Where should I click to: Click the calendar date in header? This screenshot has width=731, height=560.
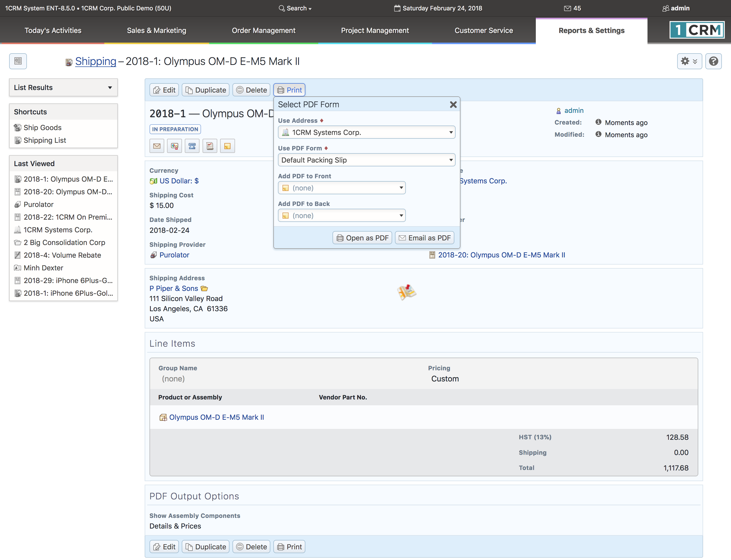click(438, 8)
